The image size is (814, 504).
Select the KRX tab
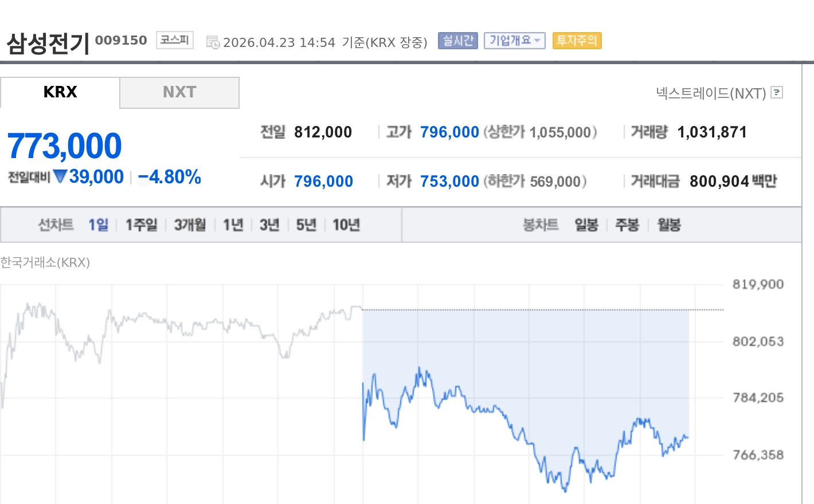(60, 92)
